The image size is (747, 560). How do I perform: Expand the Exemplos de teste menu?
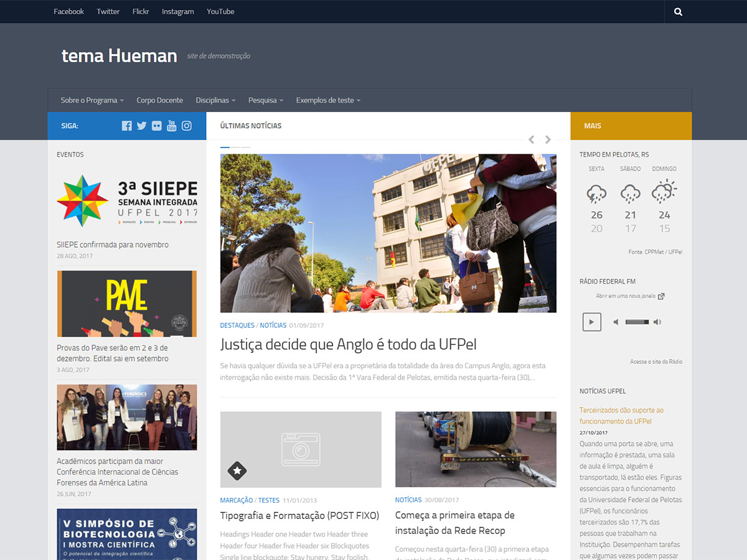point(328,100)
